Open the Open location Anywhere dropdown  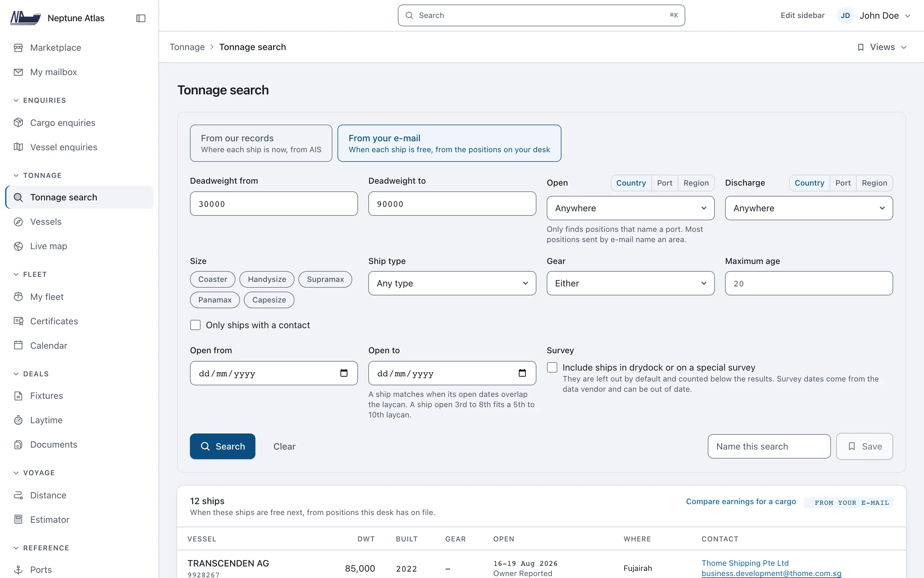[630, 208]
